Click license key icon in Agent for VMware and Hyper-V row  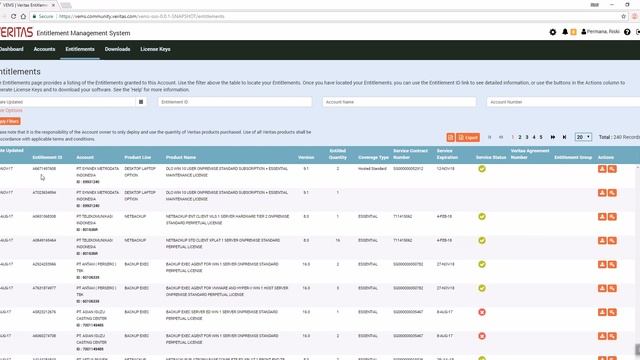tap(612, 288)
